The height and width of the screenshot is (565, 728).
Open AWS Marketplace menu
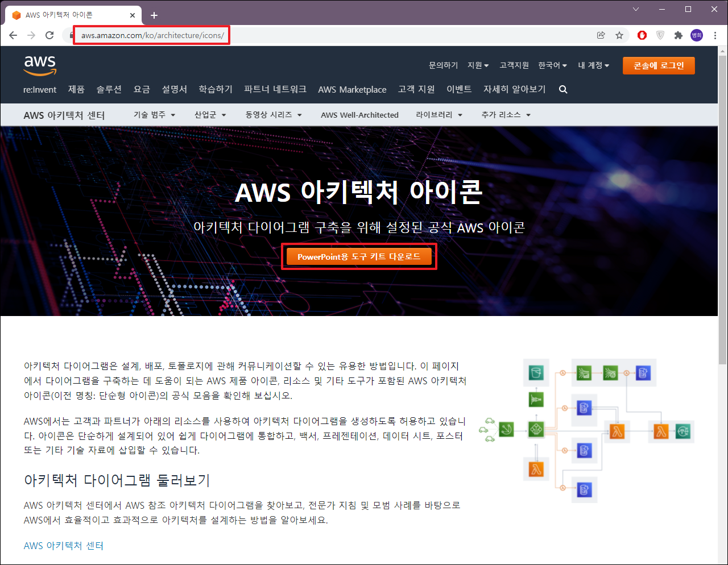pyautogui.click(x=352, y=89)
